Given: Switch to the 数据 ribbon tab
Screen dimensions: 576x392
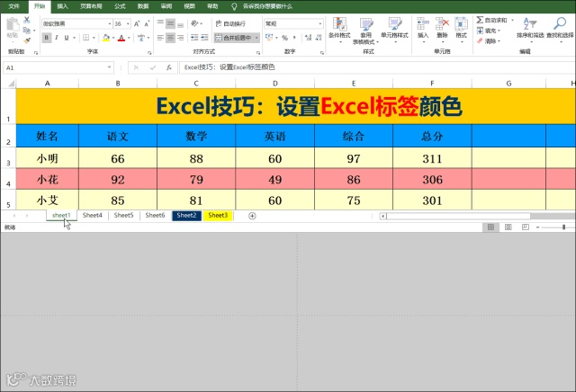Looking at the screenshot, I should coord(143,6).
